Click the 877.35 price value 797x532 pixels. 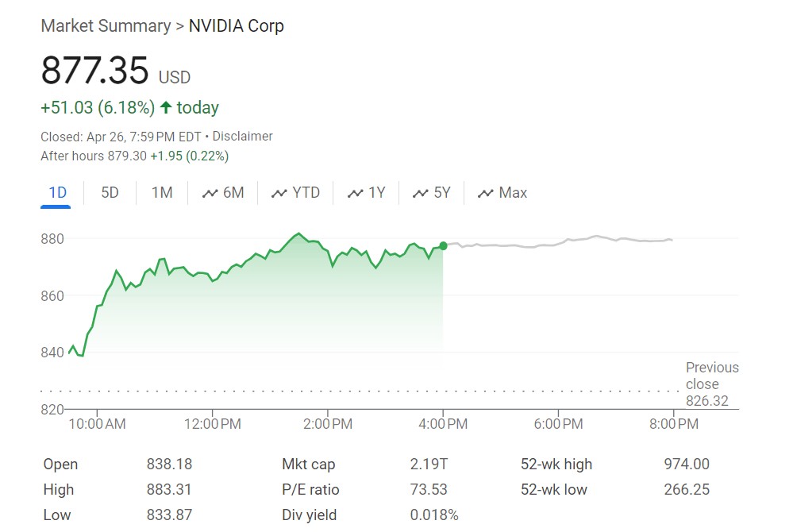94,71
